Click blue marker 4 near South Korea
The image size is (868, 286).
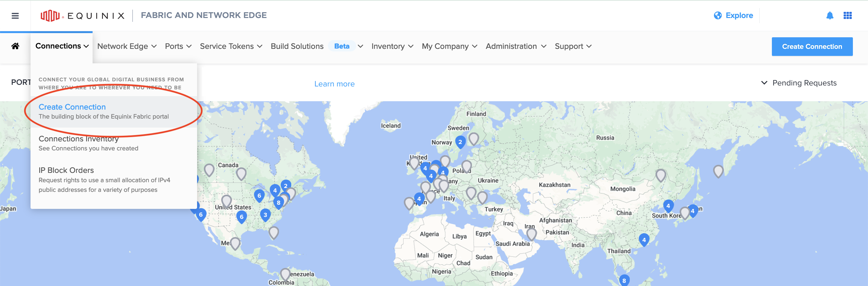668,206
